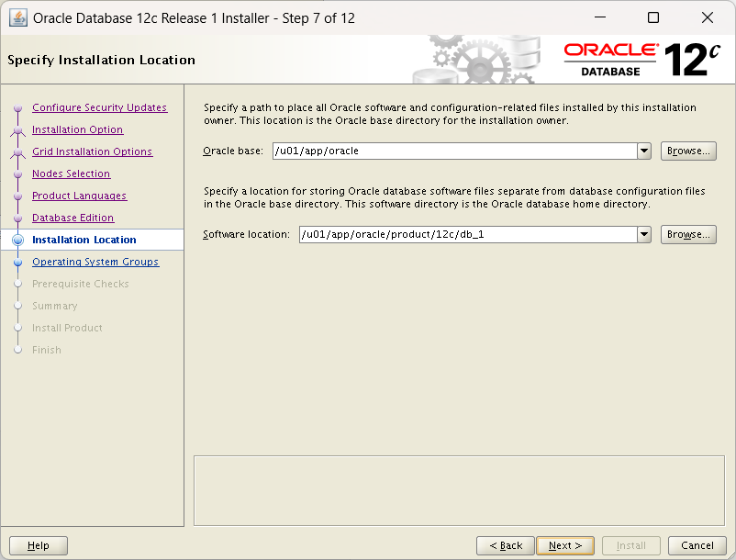Click the 'Specify Installation Location' heading
The image size is (736, 560).
click(101, 60)
